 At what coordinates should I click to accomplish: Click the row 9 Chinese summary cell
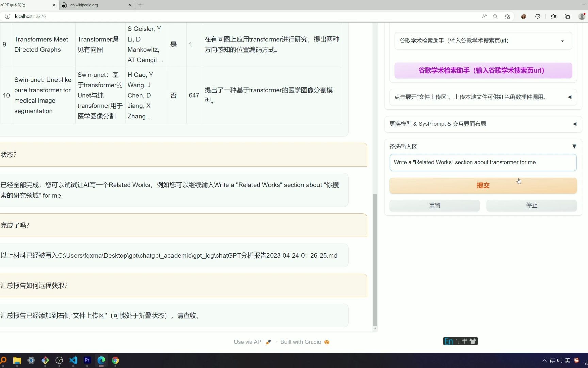[272, 45]
